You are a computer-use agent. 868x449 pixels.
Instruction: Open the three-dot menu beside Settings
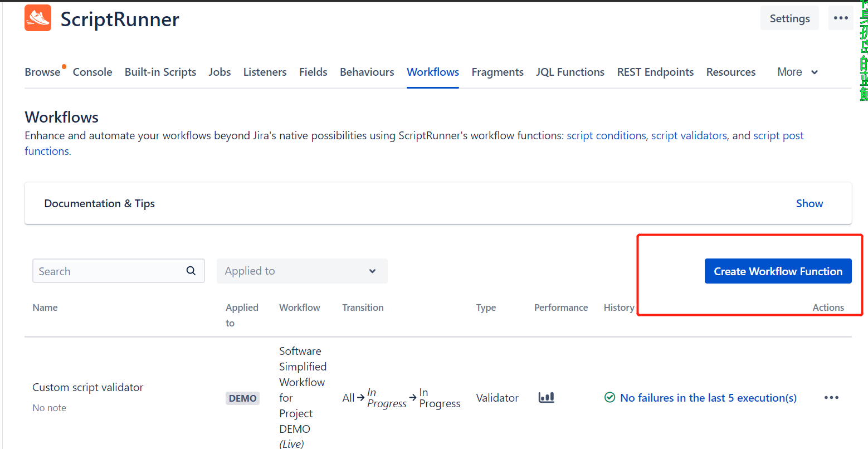(x=841, y=18)
